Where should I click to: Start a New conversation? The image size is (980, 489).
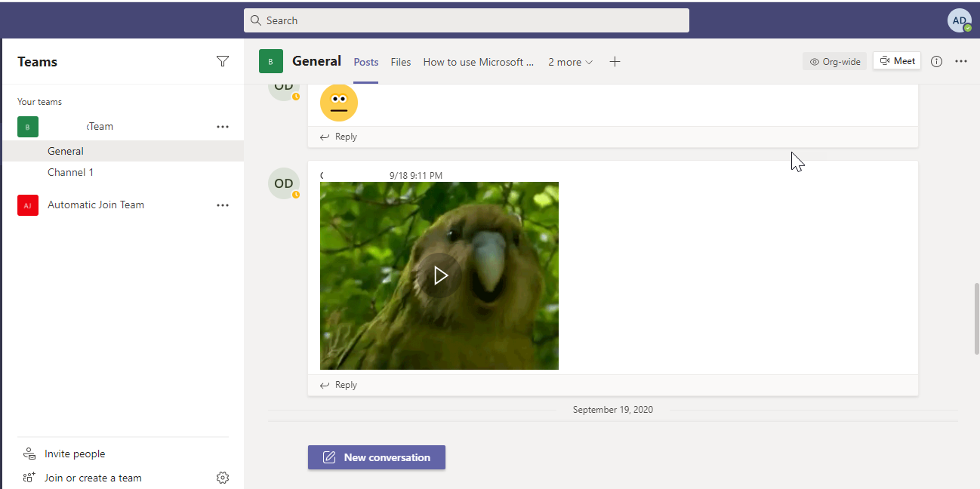(377, 457)
